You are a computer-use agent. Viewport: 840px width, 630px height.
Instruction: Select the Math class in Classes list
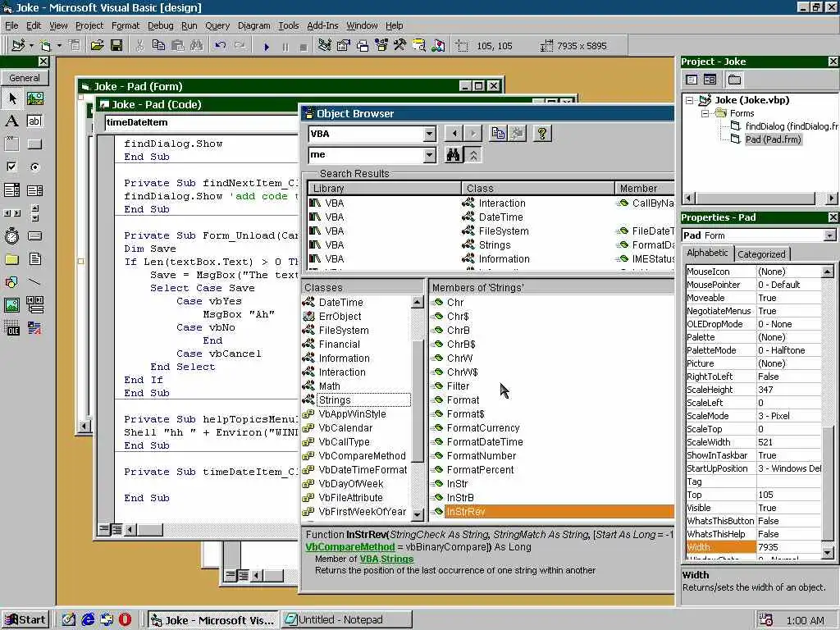[329, 386]
